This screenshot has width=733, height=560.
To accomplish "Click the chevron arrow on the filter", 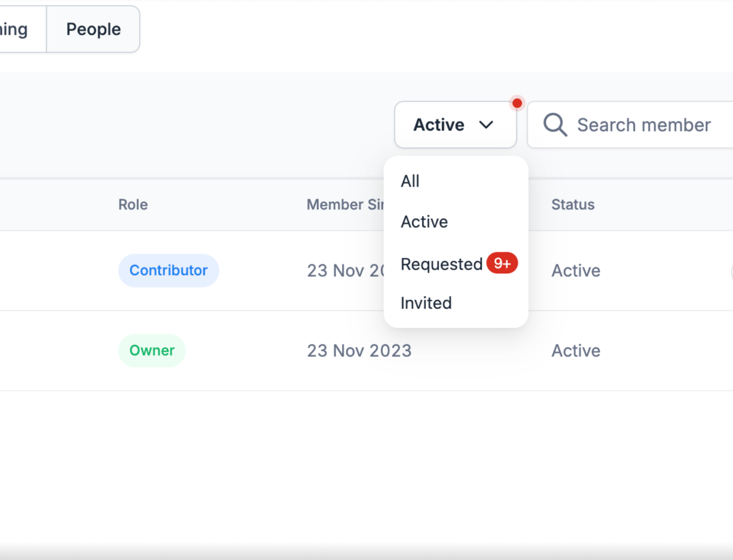I will (x=486, y=125).
